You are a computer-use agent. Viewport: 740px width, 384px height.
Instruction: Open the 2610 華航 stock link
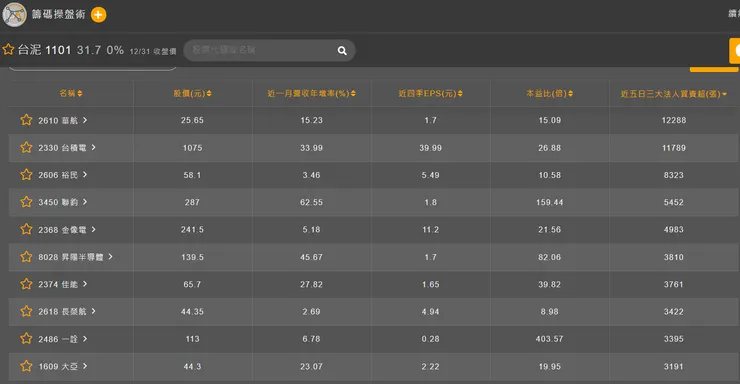pos(58,121)
